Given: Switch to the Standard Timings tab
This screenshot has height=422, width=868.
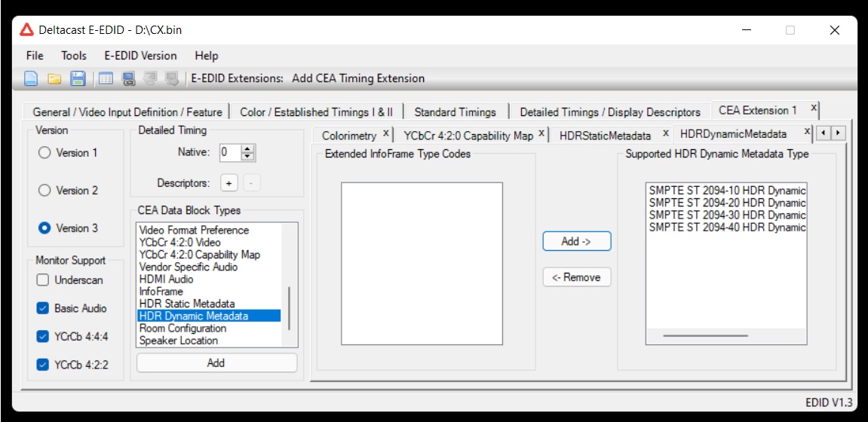Looking at the screenshot, I should tap(455, 112).
